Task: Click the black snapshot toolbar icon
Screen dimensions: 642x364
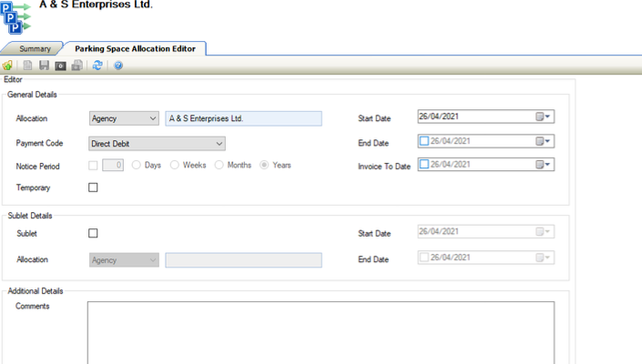Action: 60,66
